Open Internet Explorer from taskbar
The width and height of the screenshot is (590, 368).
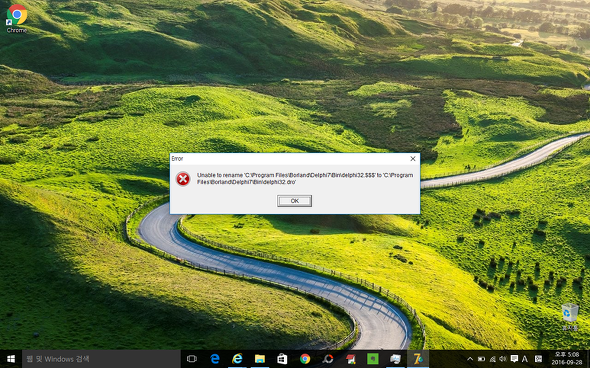(x=237, y=359)
